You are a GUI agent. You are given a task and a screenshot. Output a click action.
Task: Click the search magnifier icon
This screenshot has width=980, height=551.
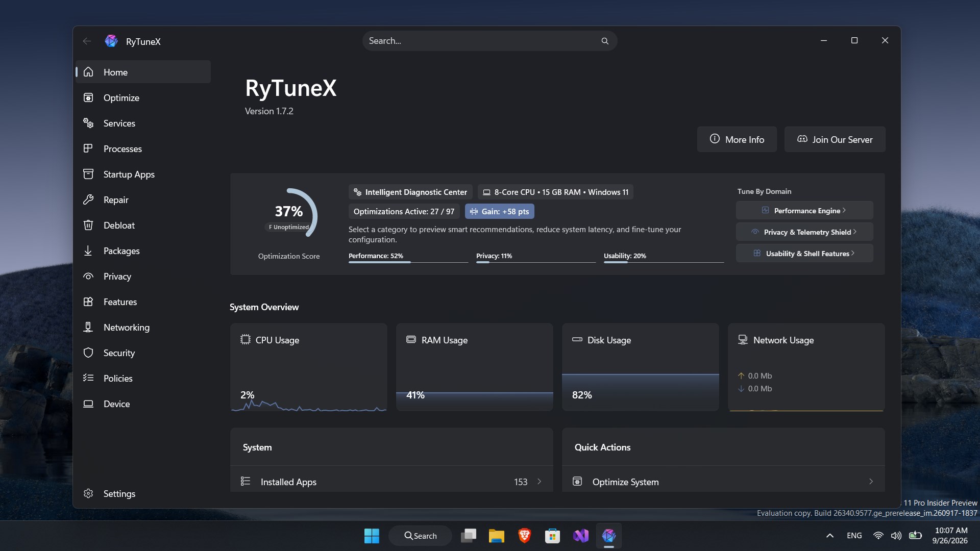pos(605,41)
